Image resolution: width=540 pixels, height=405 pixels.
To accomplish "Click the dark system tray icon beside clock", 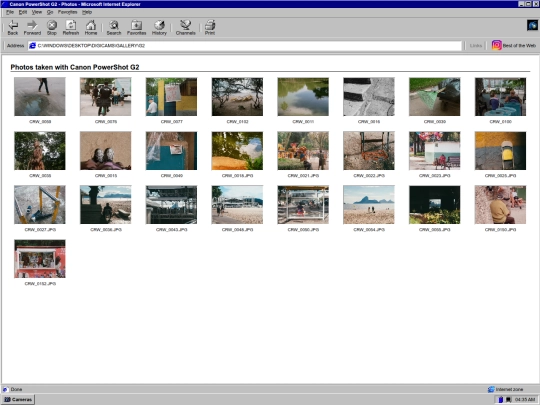I will tap(508, 400).
